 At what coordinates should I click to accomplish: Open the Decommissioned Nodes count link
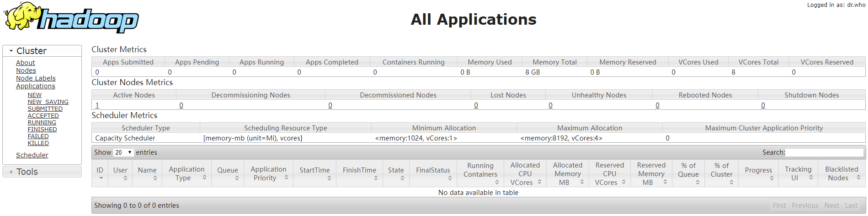coord(330,105)
